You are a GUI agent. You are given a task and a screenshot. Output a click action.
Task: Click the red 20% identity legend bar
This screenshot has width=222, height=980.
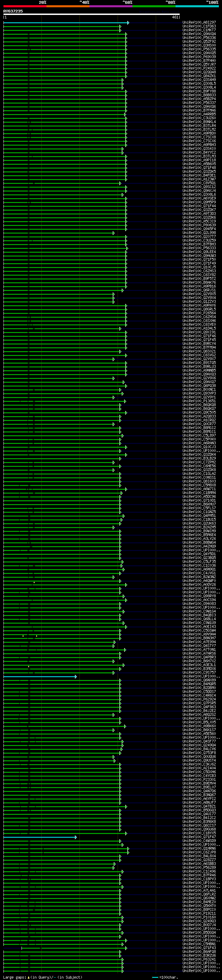pos(25,6)
